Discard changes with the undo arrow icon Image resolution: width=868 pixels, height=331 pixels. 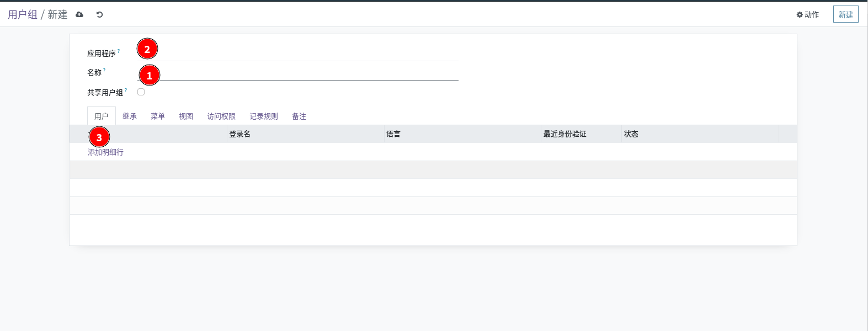(x=99, y=14)
